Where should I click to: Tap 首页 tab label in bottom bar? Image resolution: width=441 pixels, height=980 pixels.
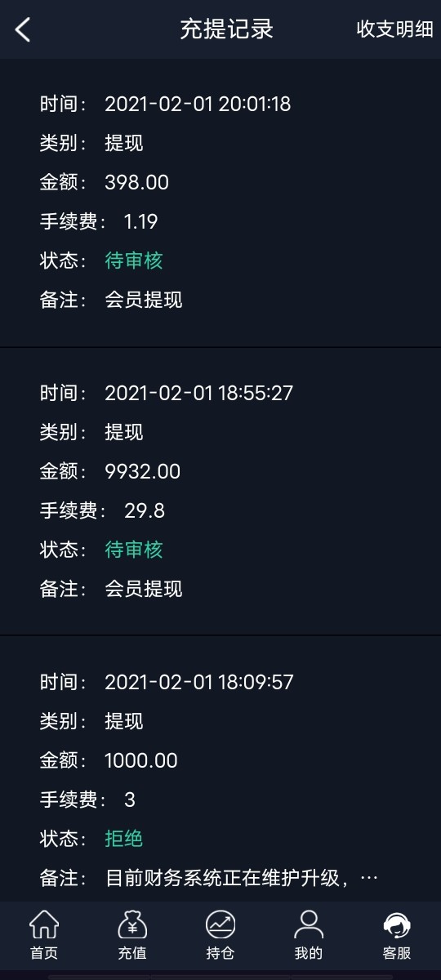tap(44, 953)
